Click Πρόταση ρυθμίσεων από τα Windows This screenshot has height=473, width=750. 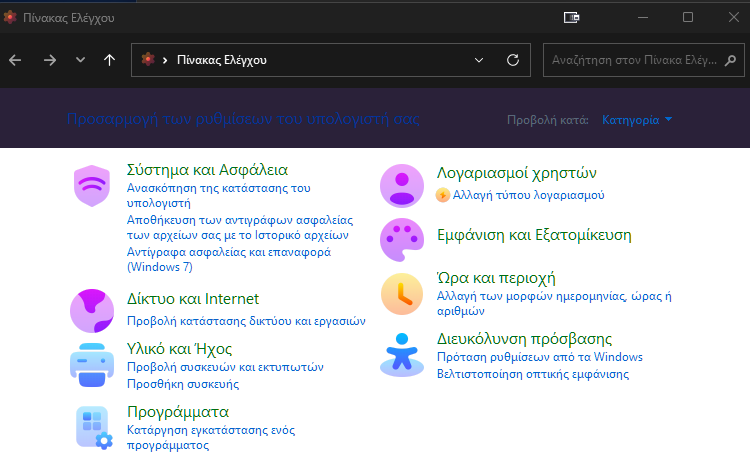[540, 357]
